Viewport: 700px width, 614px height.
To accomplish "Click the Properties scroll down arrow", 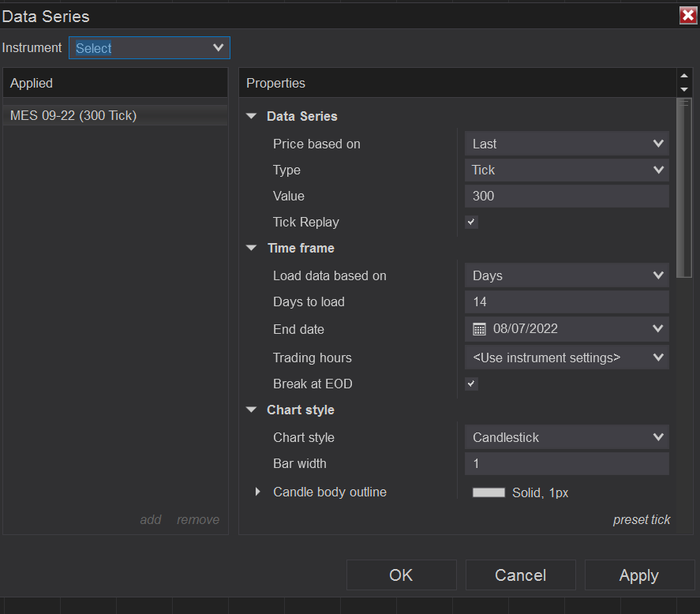I will [x=684, y=90].
